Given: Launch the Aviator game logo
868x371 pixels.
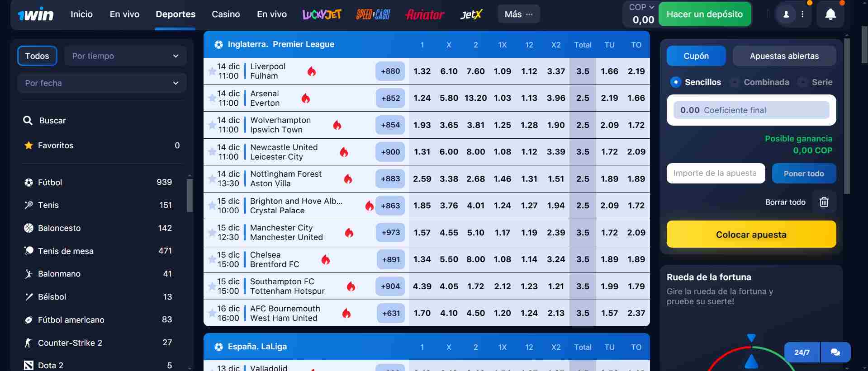Looking at the screenshot, I should click(x=425, y=14).
